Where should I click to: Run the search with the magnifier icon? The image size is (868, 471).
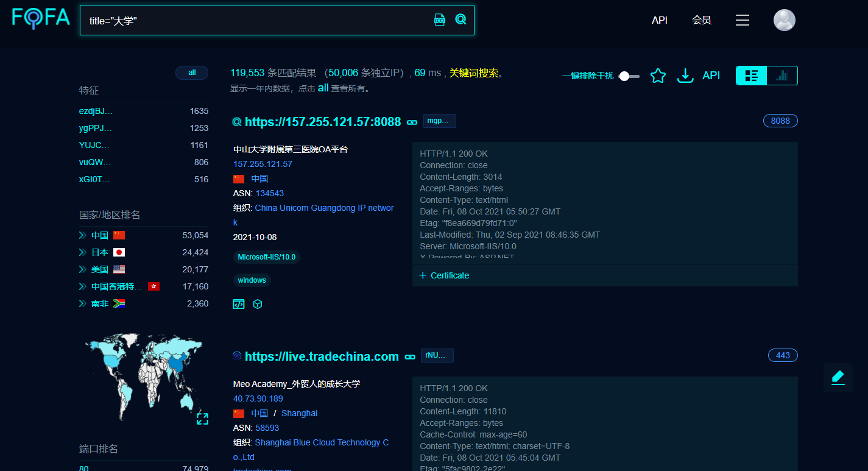(460, 19)
